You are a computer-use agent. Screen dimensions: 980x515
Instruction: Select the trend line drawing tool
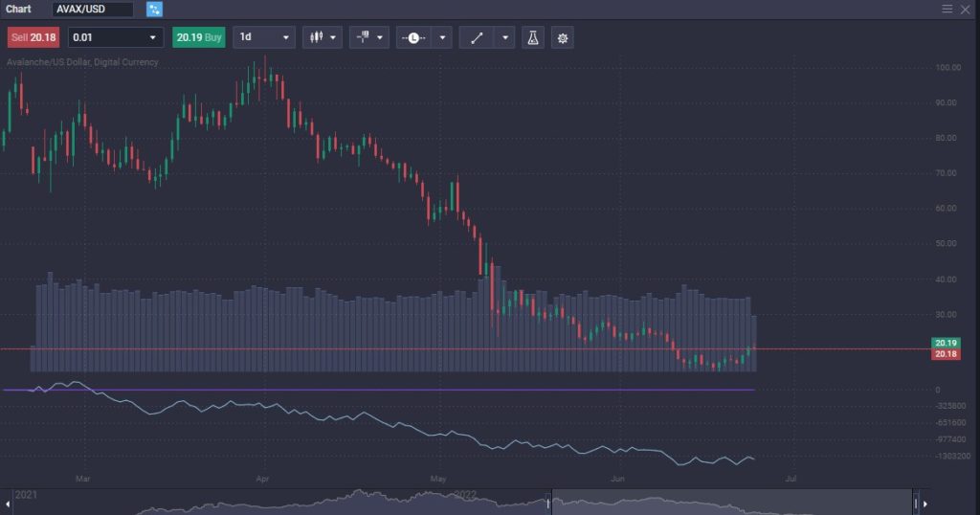coord(476,37)
